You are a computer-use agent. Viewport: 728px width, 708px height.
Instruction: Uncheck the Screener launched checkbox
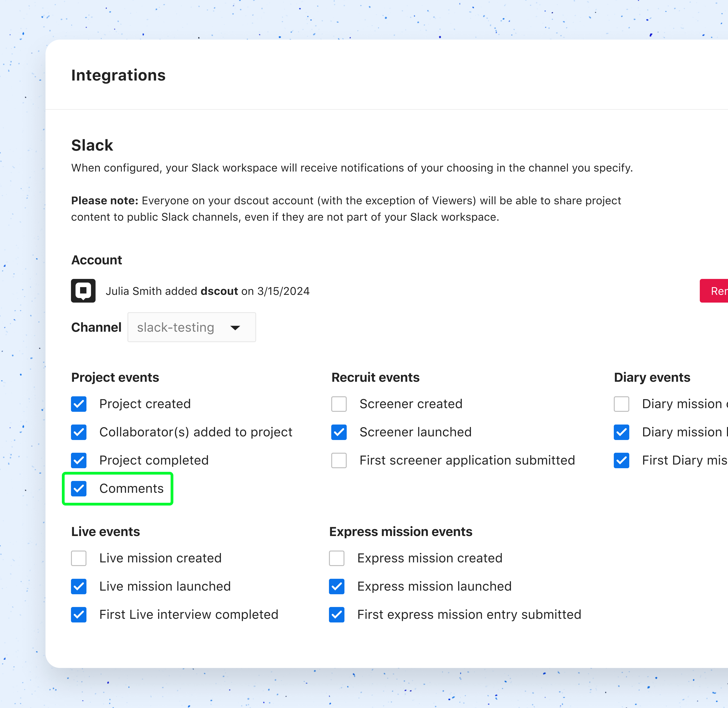(339, 432)
